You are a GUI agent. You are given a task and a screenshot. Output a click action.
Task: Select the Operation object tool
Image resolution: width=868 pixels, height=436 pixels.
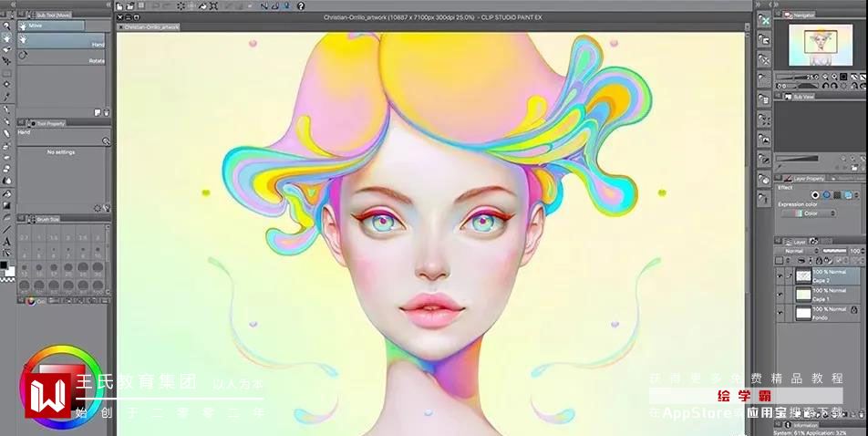point(6,49)
